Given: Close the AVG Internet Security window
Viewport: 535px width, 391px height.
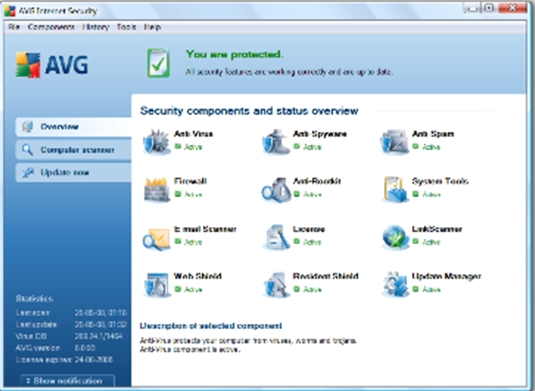Looking at the screenshot, I should [512, 8].
